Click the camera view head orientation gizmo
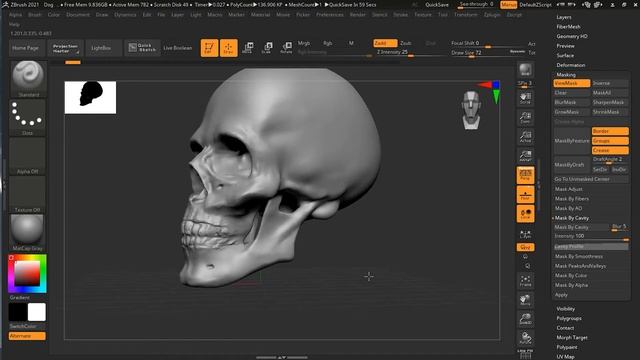This screenshot has width=640, height=360. click(x=471, y=110)
